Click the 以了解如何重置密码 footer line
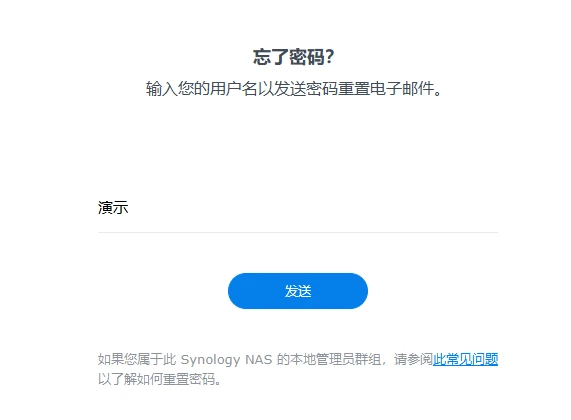This screenshot has width=571, height=420. tap(160, 379)
